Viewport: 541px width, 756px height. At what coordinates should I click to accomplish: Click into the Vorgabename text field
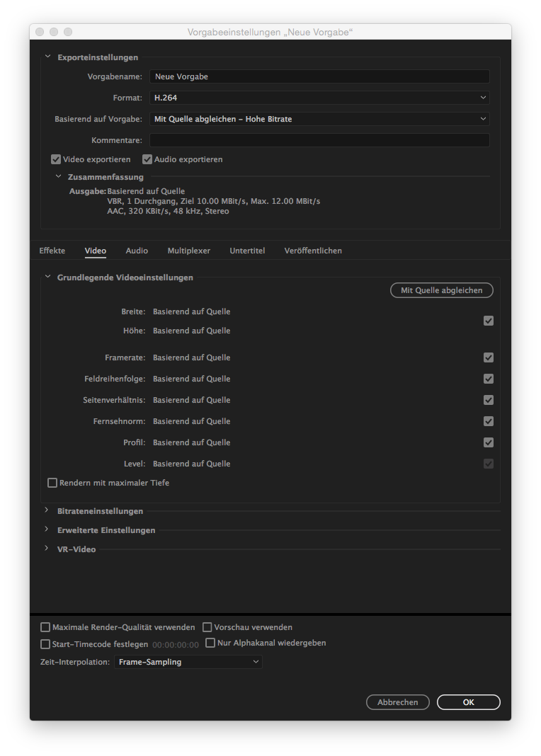(319, 76)
